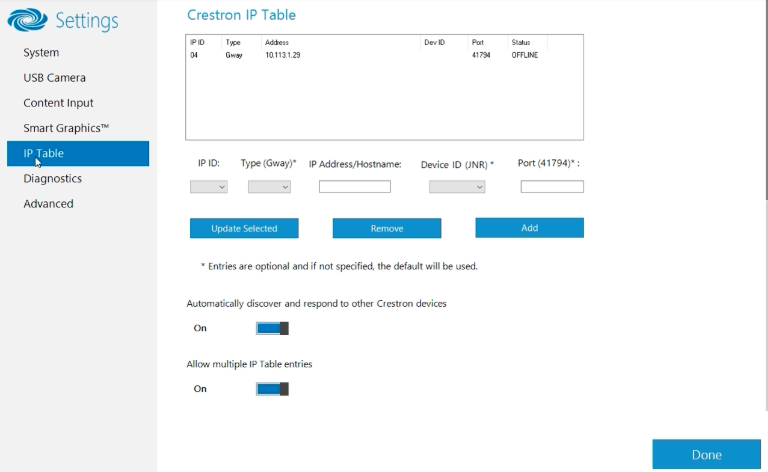Expand the Device ID (JNR) dropdown
This screenshot has width=768, height=472.
point(457,187)
